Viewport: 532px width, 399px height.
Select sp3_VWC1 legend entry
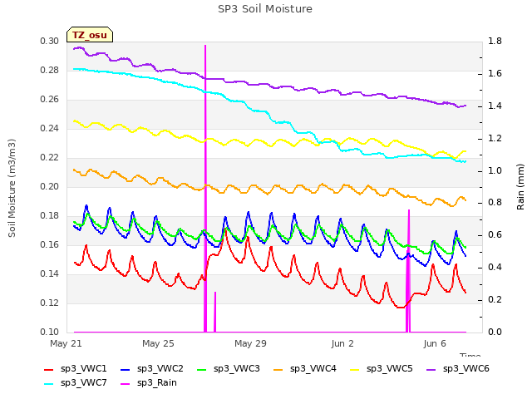coord(76,369)
